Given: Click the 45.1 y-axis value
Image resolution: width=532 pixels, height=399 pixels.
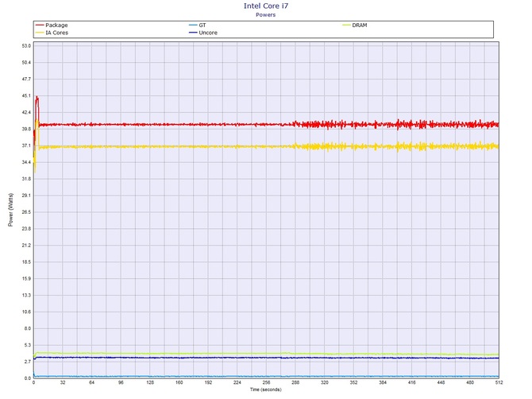Looking at the screenshot, I should (x=26, y=95).
